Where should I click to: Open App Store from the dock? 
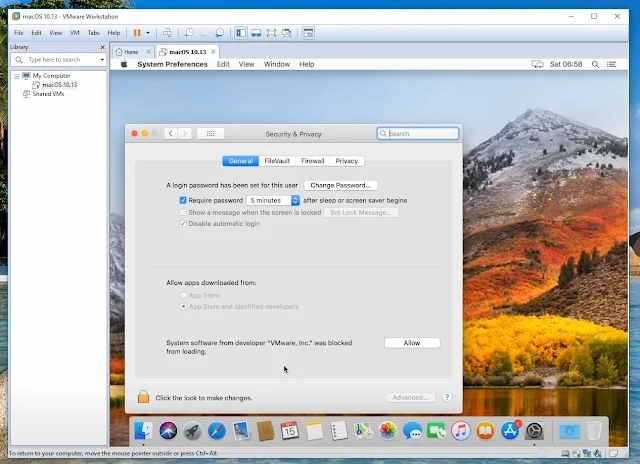(510, 431)
